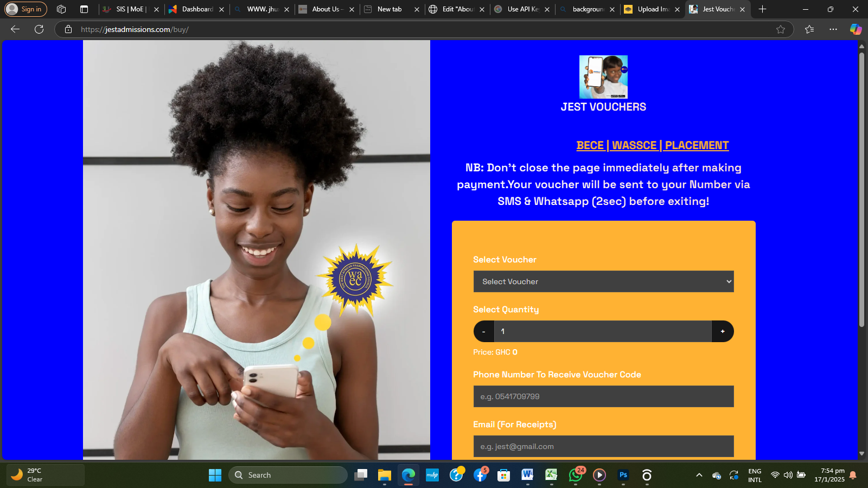Click the taskbar Search box

click(288, 475)
